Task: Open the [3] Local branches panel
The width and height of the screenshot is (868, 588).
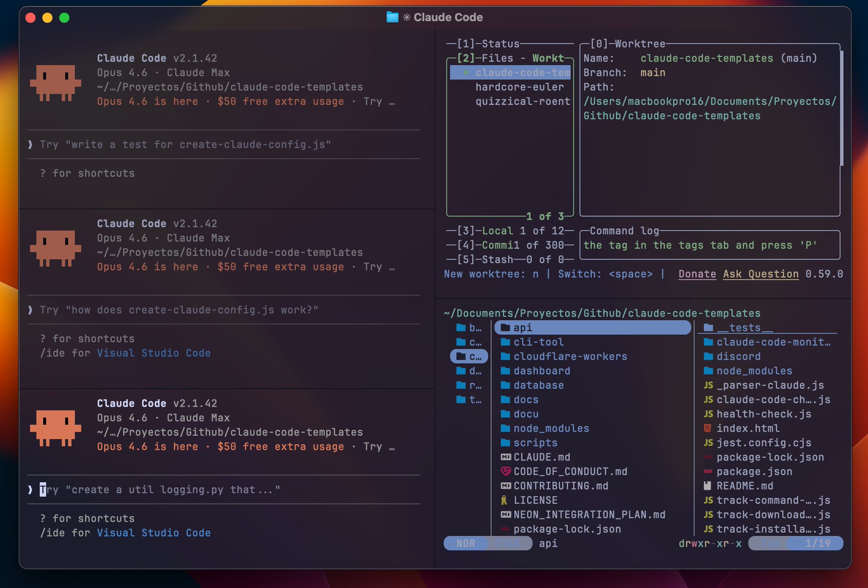Action: (x=484, y=231)
